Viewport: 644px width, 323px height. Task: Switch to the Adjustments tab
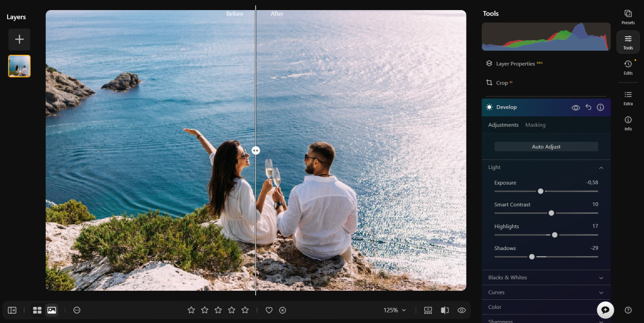[503, 125]
